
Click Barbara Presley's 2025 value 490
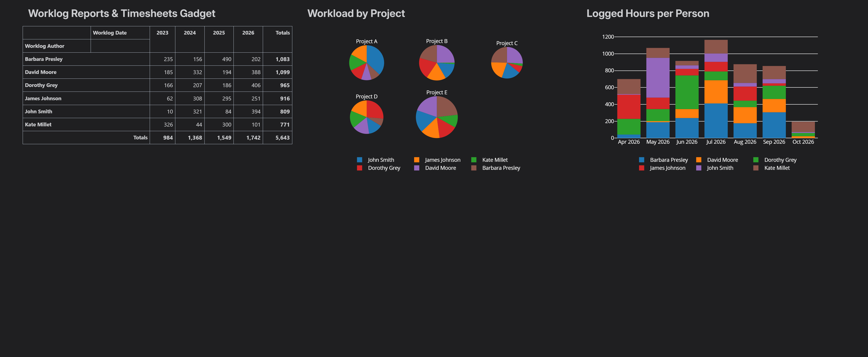click(x=227, y=59)
